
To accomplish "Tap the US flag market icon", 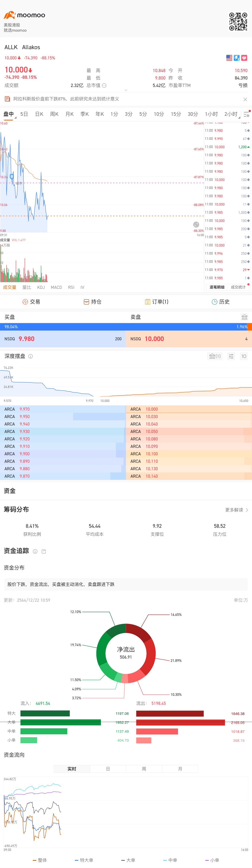I will click(229, 58).
